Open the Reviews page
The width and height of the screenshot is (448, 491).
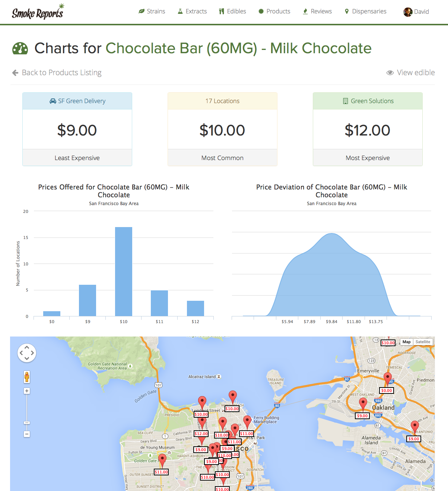click(317, 12)
